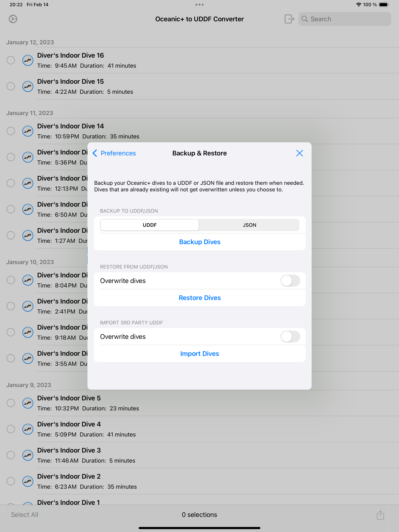Select checkbox for Indoor Dive 3
Viewport: 399px width, 532px height.
pos(11,455)
